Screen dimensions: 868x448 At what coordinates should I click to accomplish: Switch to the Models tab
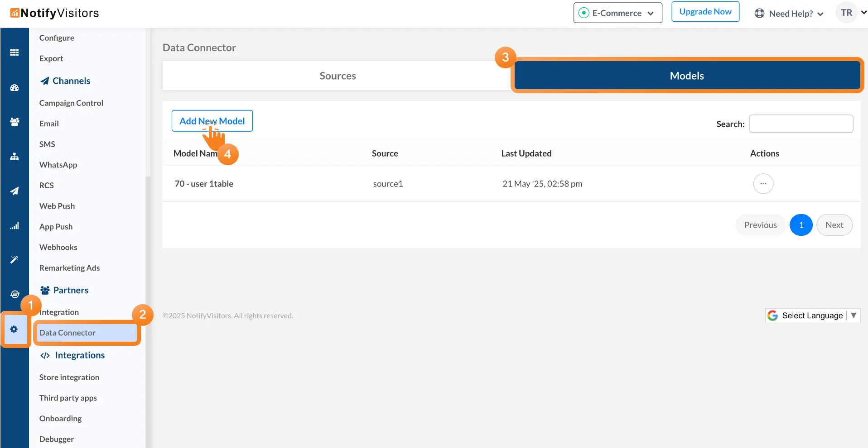tap(686, 76)
